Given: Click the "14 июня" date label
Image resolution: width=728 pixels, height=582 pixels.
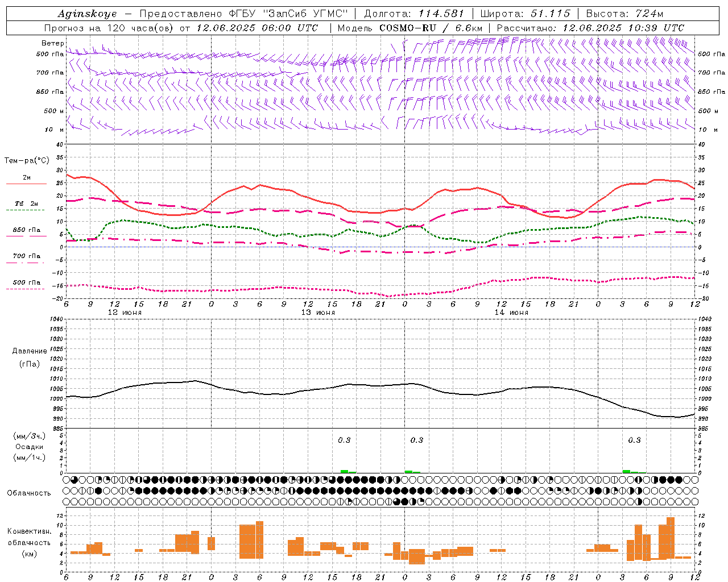Looking at the screenshot, I should click(x=511, y=313).
